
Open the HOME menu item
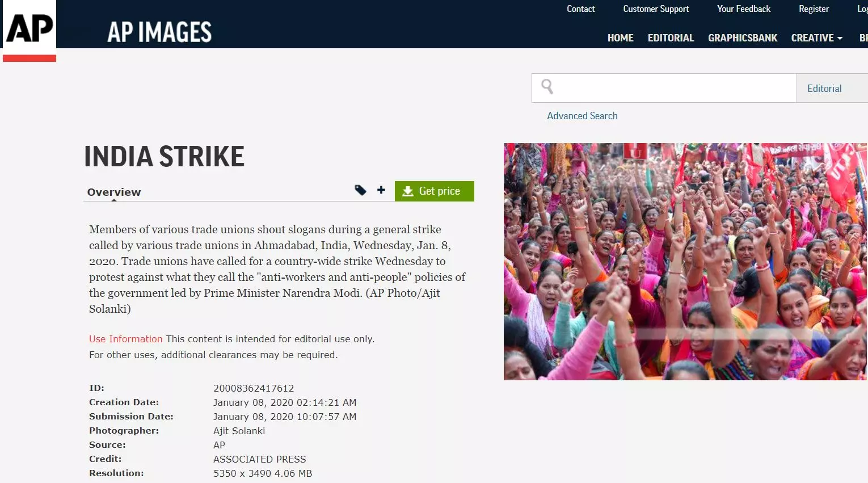pyautogui.click(x=620, y=38)
